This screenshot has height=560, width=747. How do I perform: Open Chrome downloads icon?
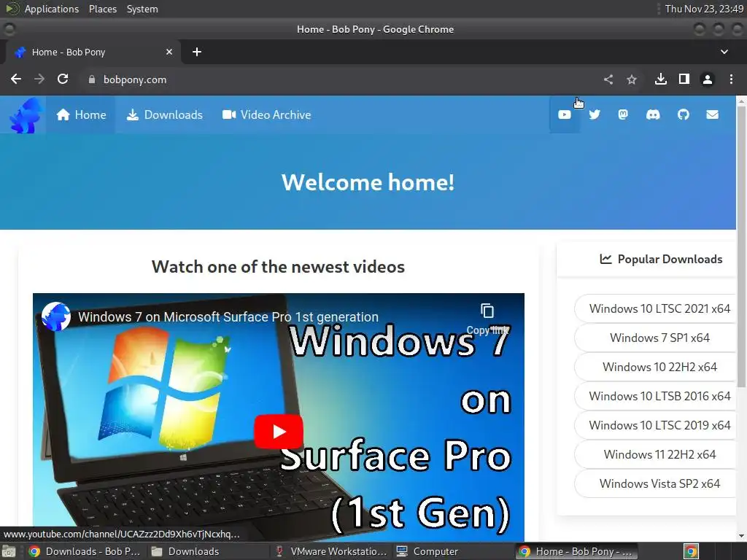pos(661,79)
